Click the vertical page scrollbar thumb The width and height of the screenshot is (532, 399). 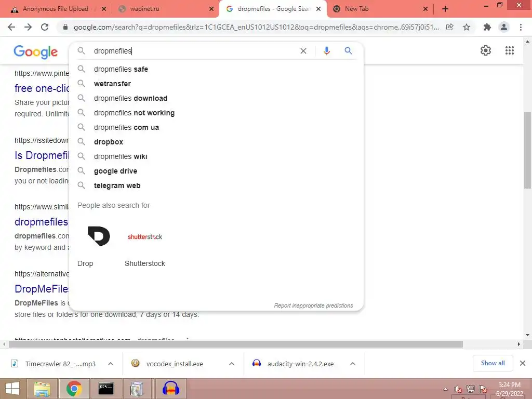pos(527,150)
